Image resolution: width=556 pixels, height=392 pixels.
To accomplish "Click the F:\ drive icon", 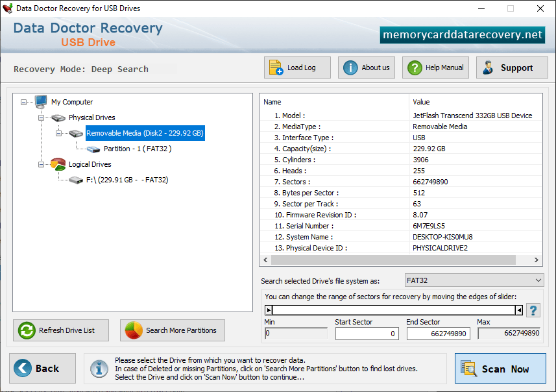I will [x=76, y=180].
